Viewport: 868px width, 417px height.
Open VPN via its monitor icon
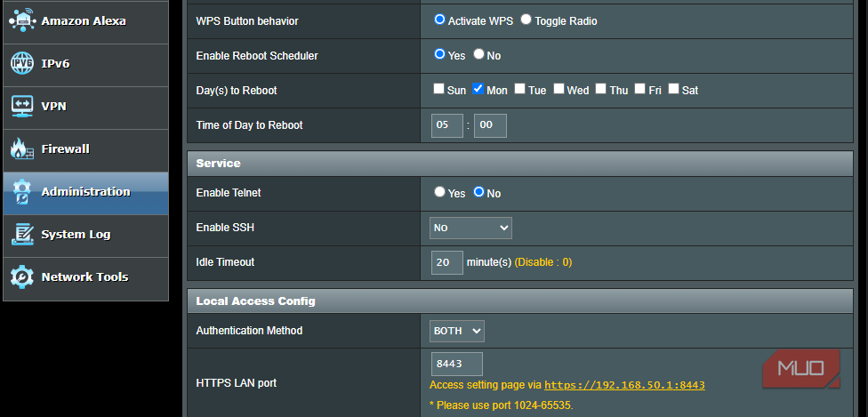(x=22, y=106)
